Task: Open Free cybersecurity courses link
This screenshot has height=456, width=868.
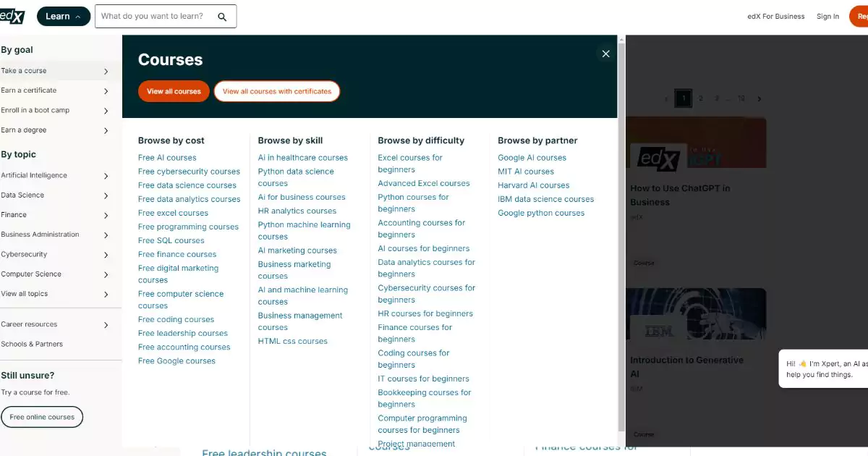Action: click(x=189, y=172)
